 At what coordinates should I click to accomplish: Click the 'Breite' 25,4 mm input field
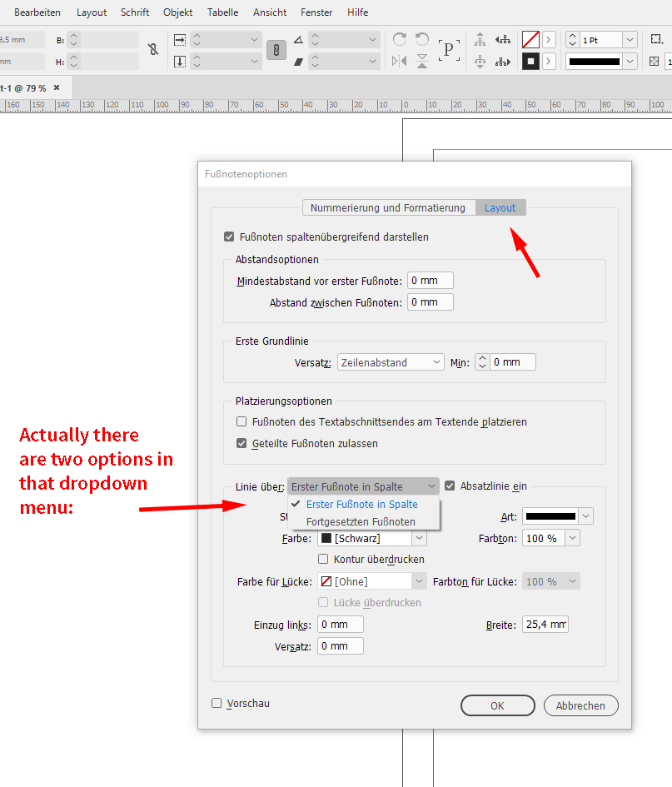click(x=545, y=623)
